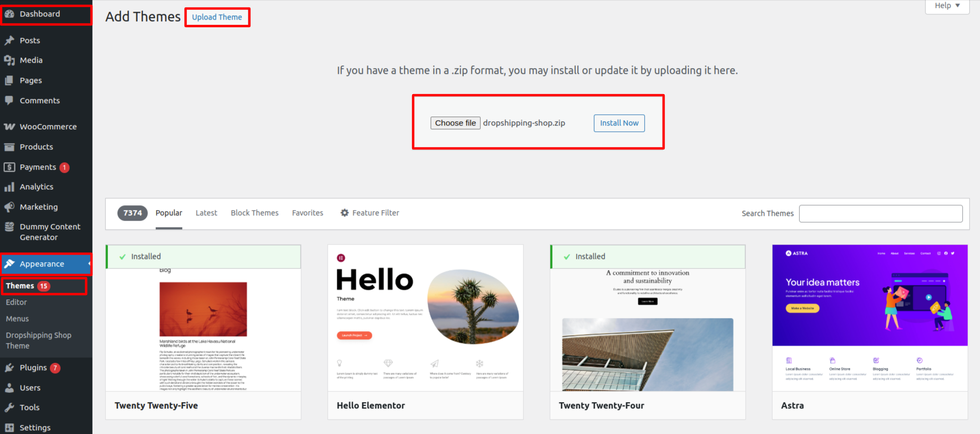Click the Tools wrench icon
Viewport: 980px width, 434px height.
pos(9,407)
